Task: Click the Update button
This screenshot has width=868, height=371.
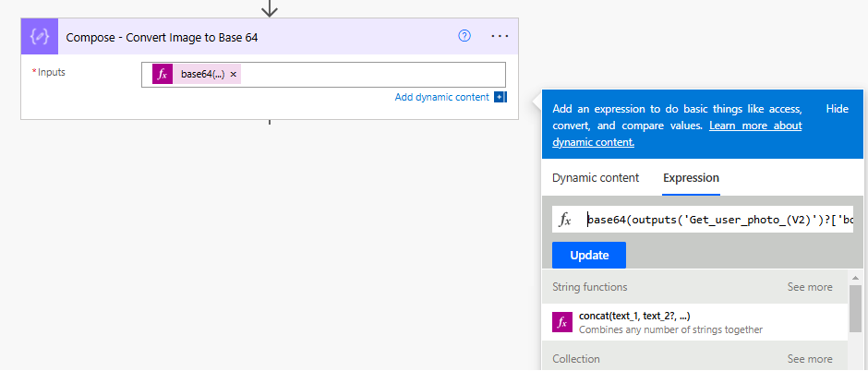Action: point(589,256)
